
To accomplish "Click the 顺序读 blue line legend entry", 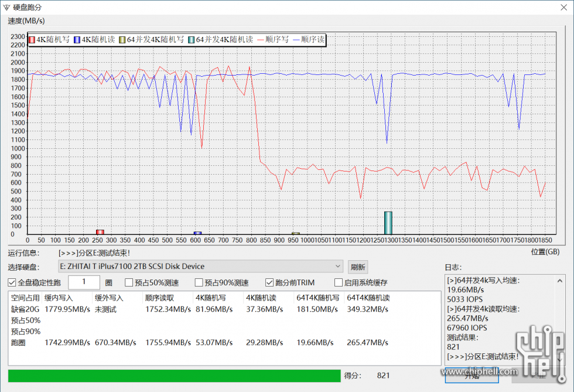I will [x=309, y=40].
